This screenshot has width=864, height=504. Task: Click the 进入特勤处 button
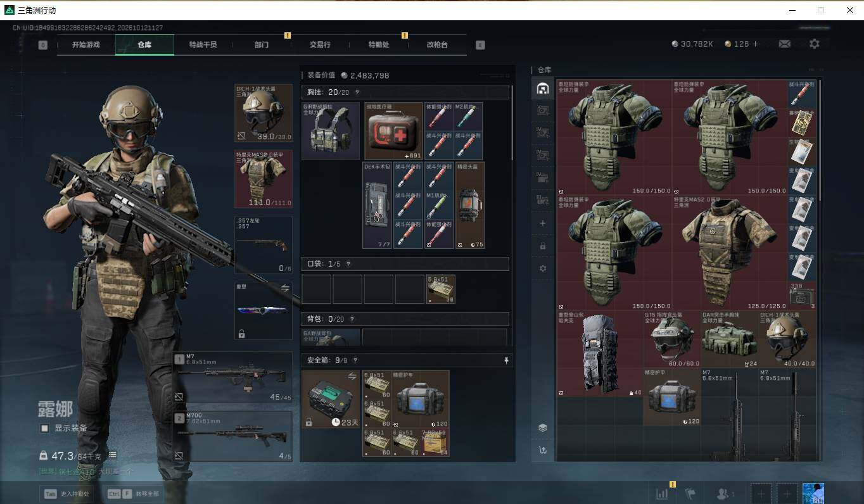[x=67, y=494]
